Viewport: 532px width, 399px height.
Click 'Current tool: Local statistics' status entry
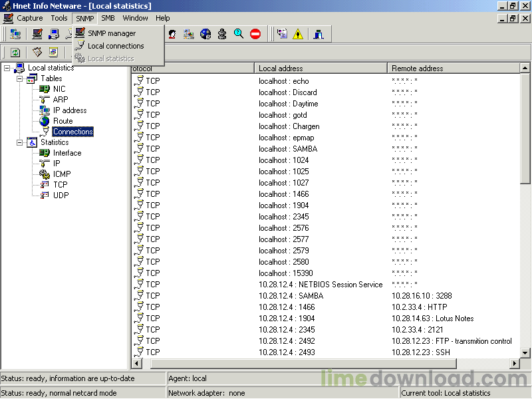pyautogui.click(x=446, y=393)
